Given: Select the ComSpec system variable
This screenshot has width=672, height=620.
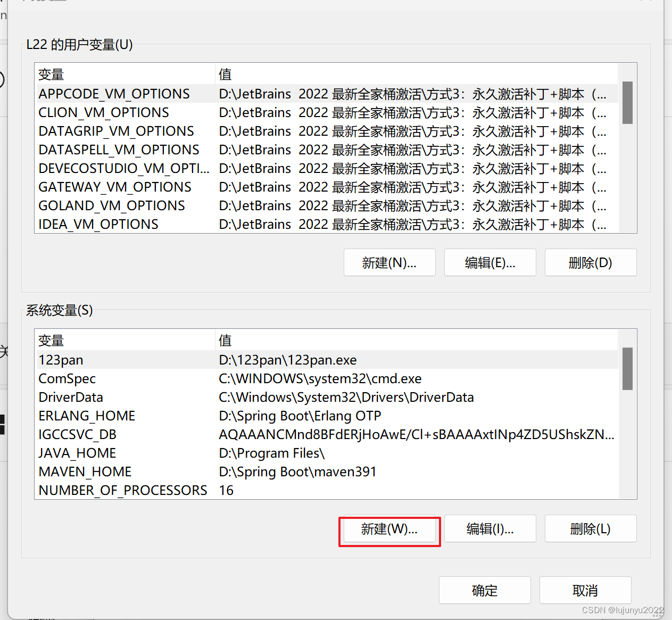Looking at the screenshot, I should pos(326,378).
